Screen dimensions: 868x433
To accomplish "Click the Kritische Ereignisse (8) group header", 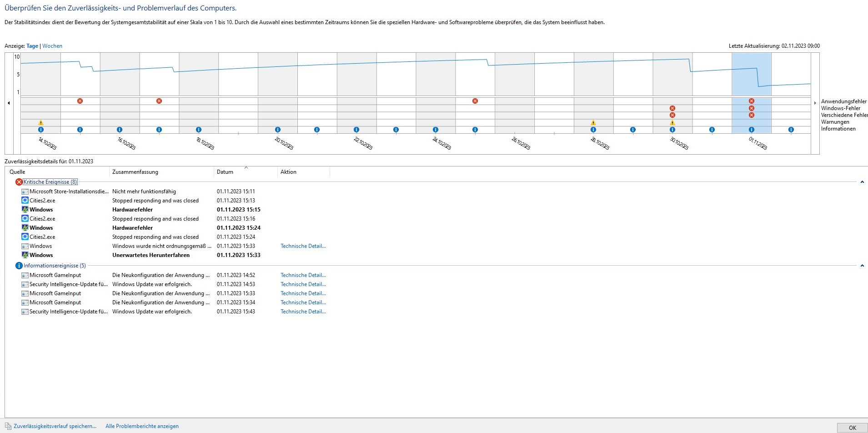I will tap(50, 182).
